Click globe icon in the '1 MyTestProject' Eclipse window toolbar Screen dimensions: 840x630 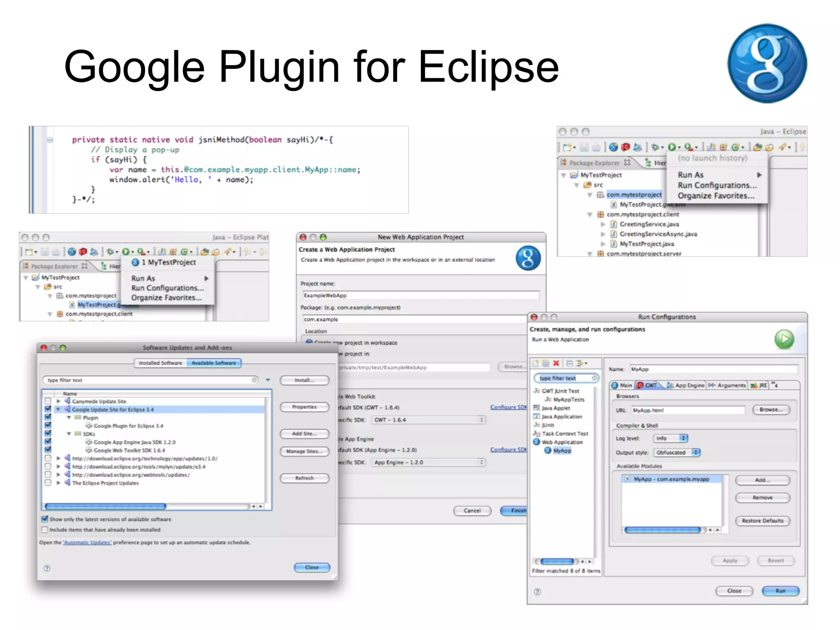(72, 252)
